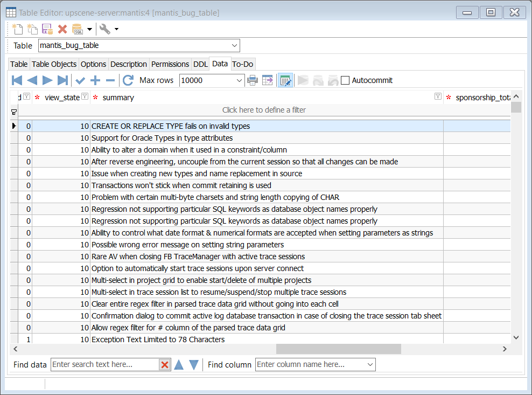Open the Max rows dropdown

(240, 80)
